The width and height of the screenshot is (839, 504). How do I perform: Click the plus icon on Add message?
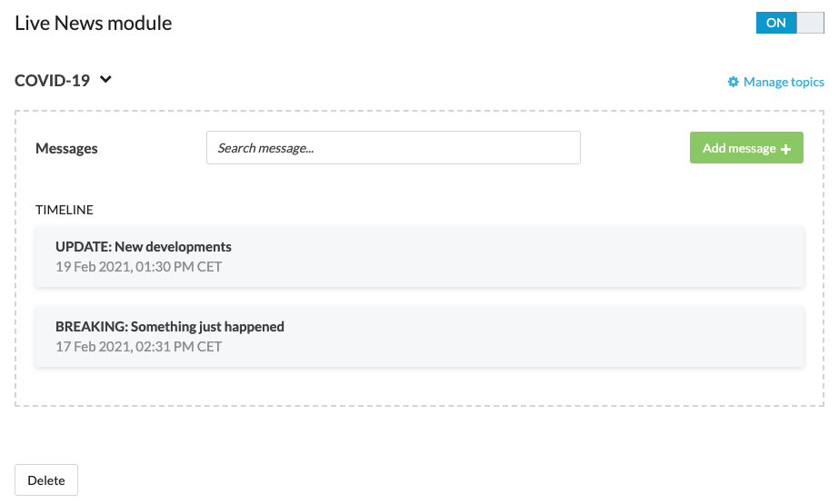coord(785,149)
